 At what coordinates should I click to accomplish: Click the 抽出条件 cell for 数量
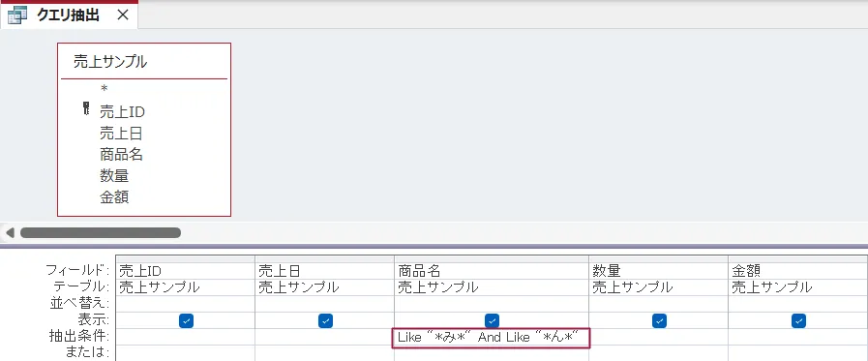658,337
